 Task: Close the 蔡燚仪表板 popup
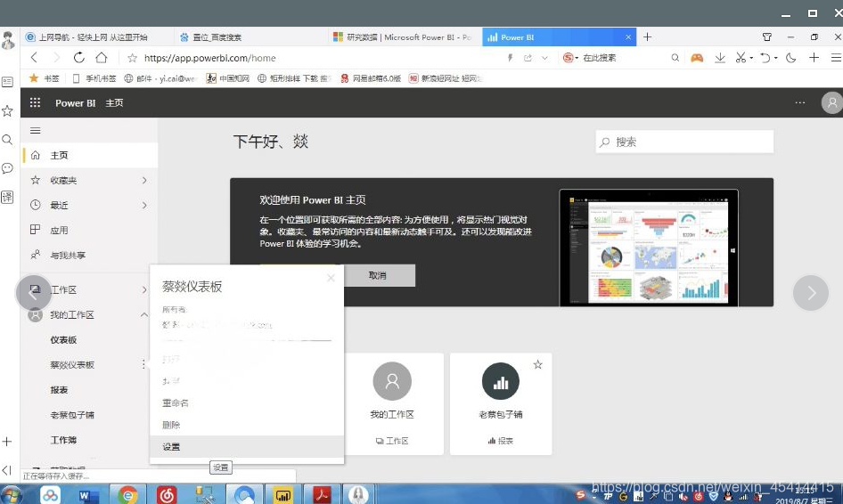point(331,277)
